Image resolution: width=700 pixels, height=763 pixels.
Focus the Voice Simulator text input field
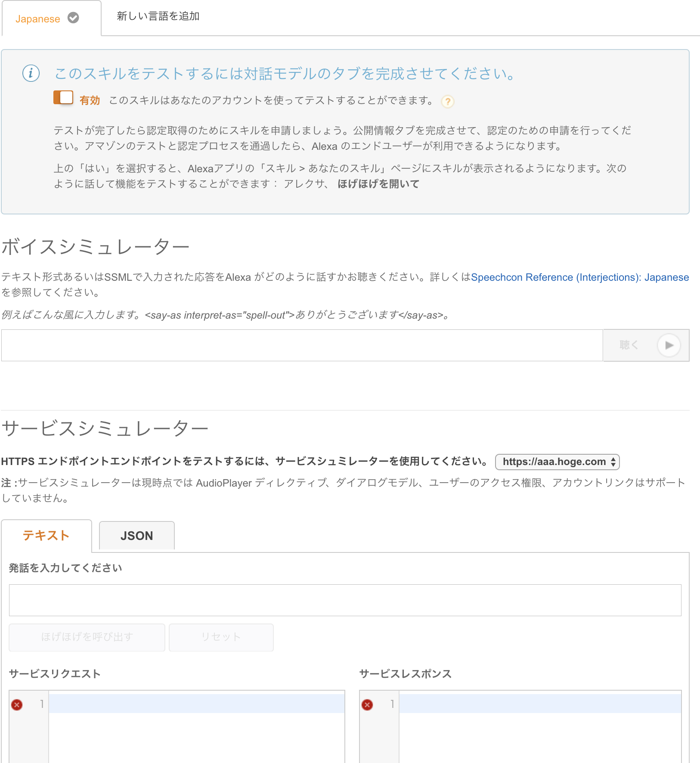click(x=302, y=345)
